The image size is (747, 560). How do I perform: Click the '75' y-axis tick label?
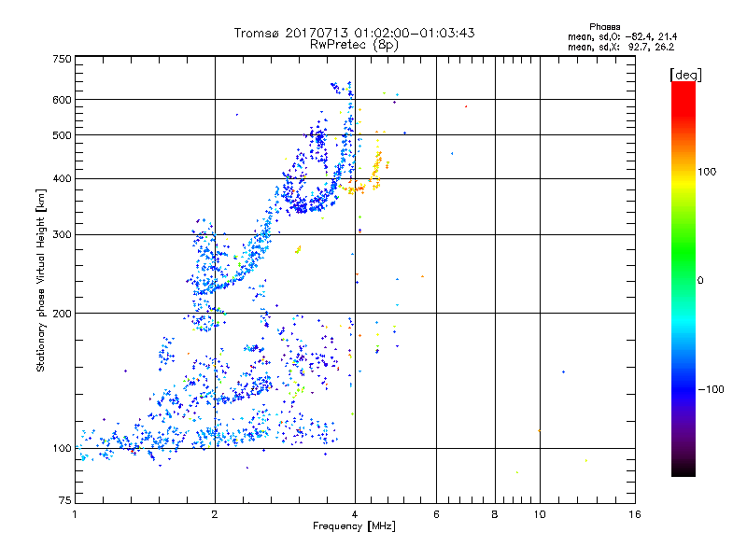point(65,500)
